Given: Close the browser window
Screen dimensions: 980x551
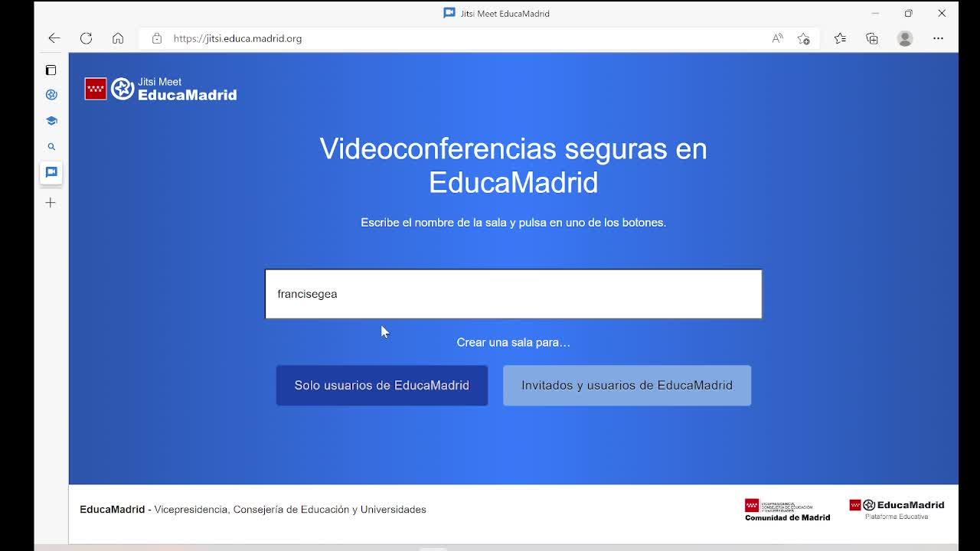Looking at the screenshot, I should click(x=942, y=13).
